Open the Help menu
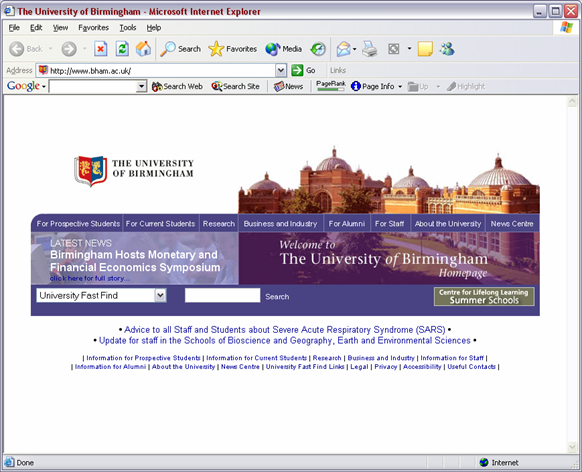The width and height of the screenshot is (582, 472). 154,27
